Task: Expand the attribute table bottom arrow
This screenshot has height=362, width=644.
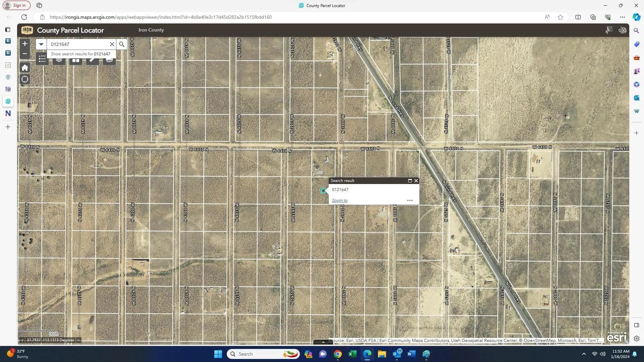Action: 323,342
